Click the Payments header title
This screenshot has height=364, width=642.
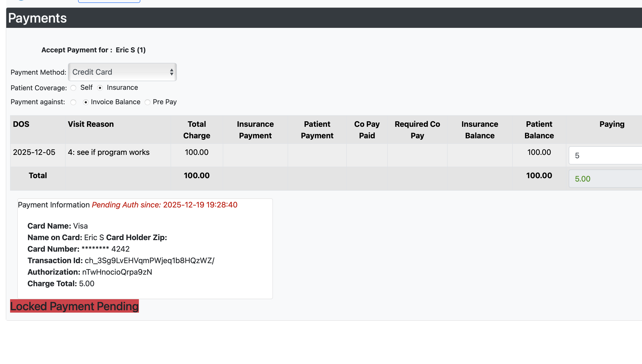[37, 18]
